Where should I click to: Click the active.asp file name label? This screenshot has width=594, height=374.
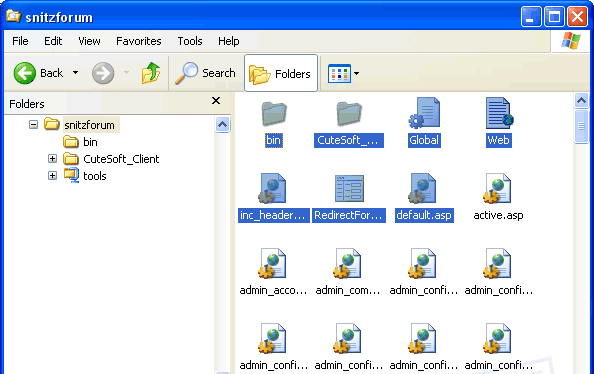(498, 215)
